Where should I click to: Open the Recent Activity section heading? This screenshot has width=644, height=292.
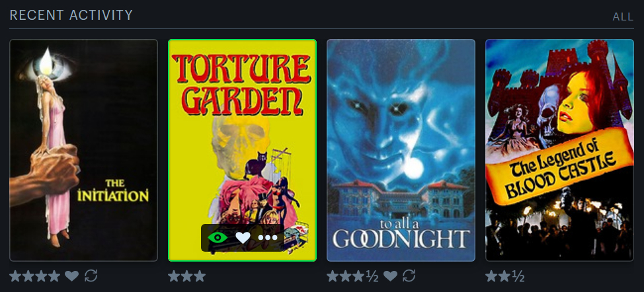pos(71,15)
